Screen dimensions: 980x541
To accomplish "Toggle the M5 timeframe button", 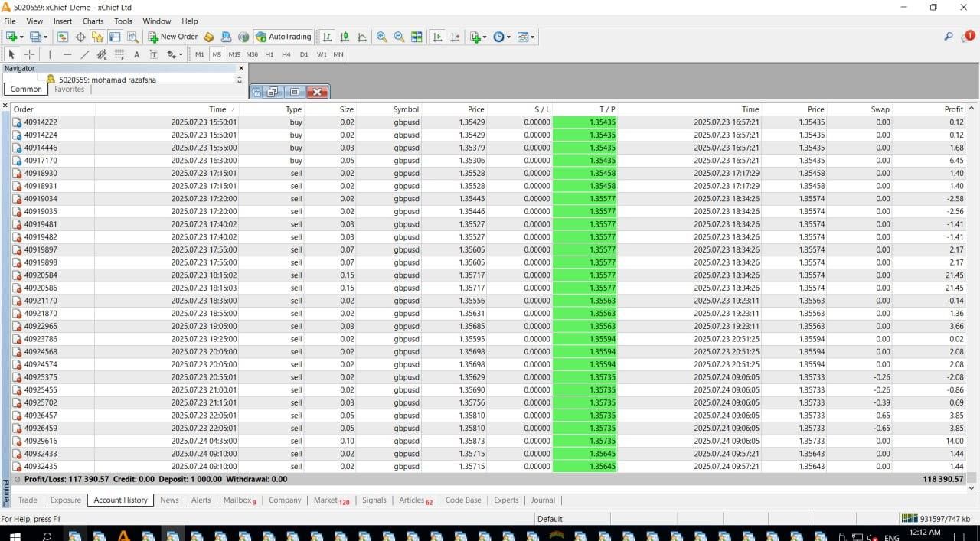I will pyautogui.click(x=217, y=54).
